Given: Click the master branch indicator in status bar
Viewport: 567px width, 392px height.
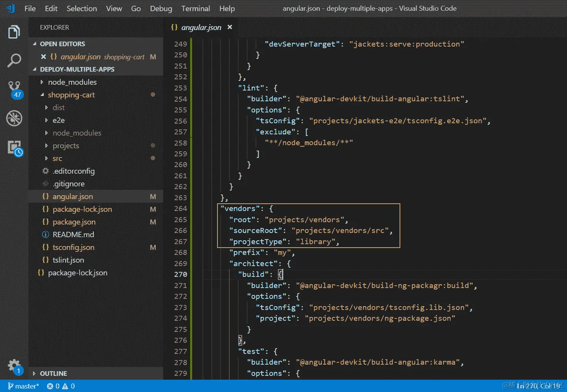Looking at the screenshot, I should (23, 386).
